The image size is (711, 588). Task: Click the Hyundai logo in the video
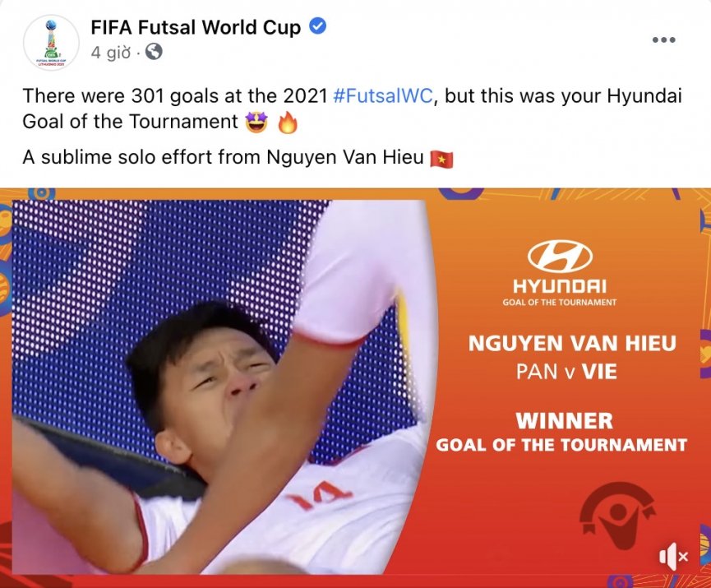coord(560,257)
